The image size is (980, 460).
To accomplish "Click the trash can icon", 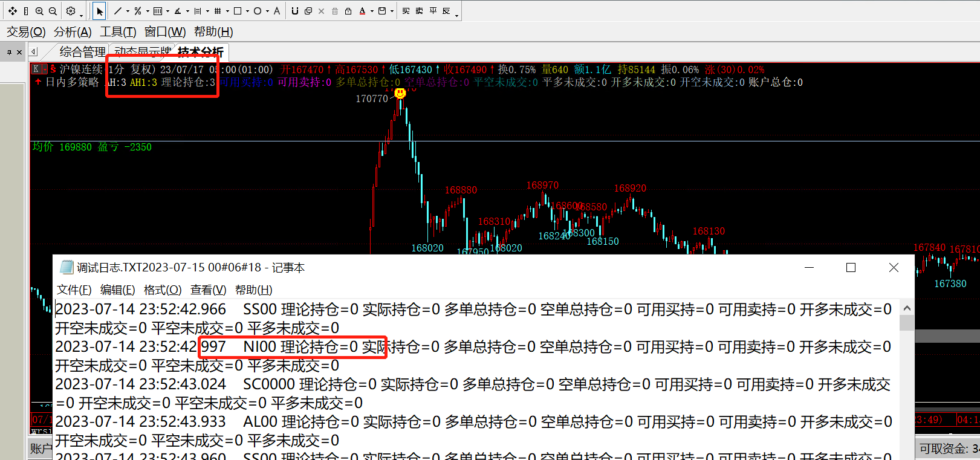I will pos(335,11).
